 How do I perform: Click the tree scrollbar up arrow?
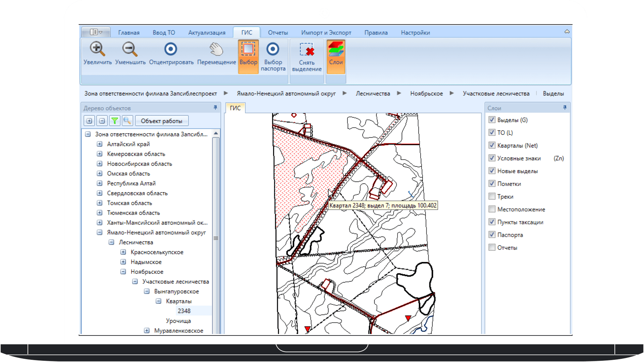pyautogui.click(x=216, y=133)
